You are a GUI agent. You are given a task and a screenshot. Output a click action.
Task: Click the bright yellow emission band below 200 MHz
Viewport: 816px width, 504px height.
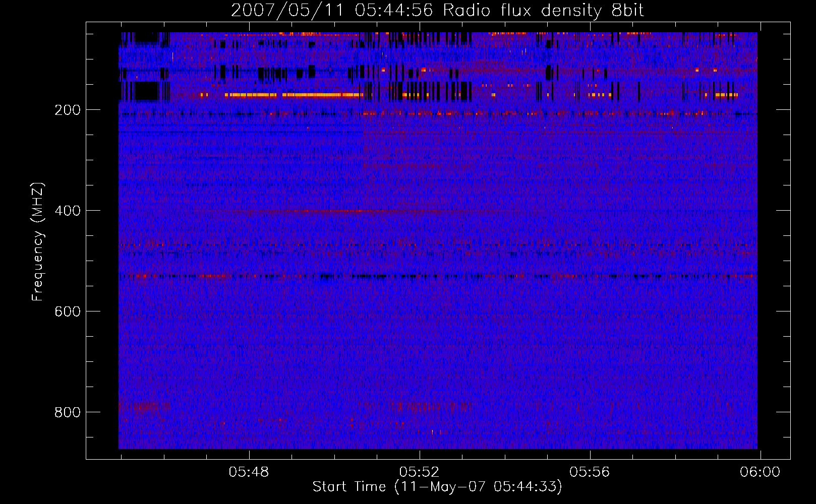[294, 95]
